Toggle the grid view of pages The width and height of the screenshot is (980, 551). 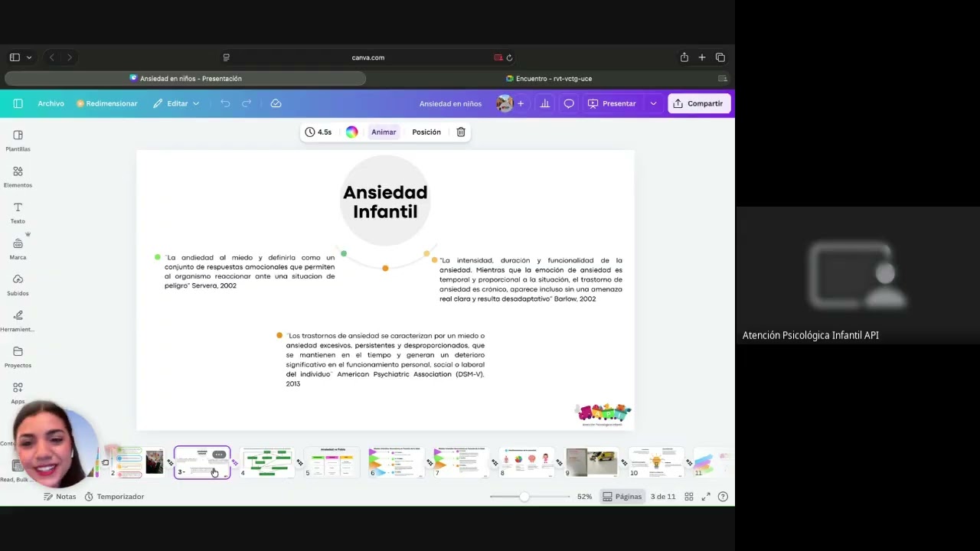click(689, 497)
